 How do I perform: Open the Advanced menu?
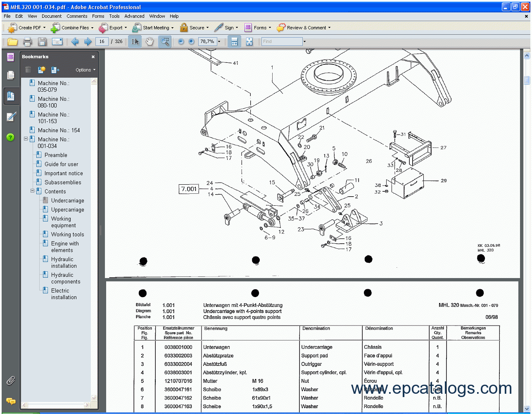tap(134, 16)
